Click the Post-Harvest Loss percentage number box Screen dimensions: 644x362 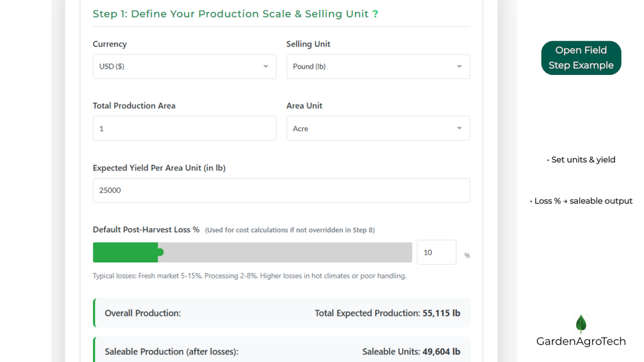tap(436, 252)
